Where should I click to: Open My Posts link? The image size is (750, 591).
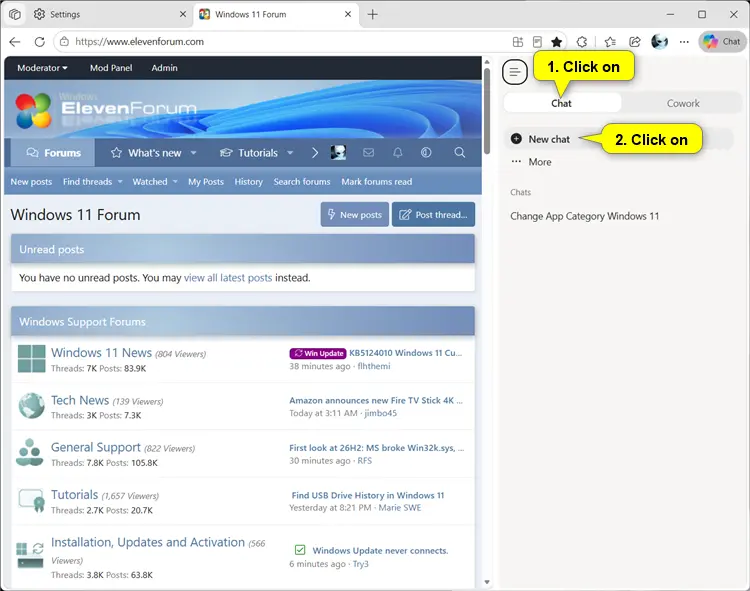click(206, 182)
